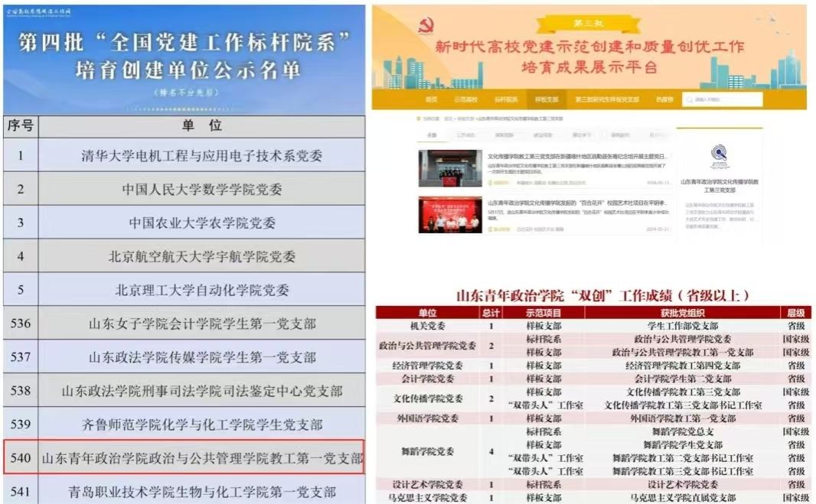Click the 马克思主义学院党委 unit cell
This screenshot has width=816, height=504.
click(x=428, y=498)
